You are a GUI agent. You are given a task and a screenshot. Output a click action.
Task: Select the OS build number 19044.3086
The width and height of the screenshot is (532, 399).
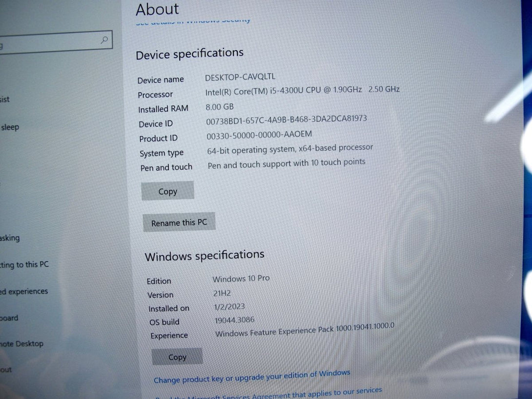233,321
